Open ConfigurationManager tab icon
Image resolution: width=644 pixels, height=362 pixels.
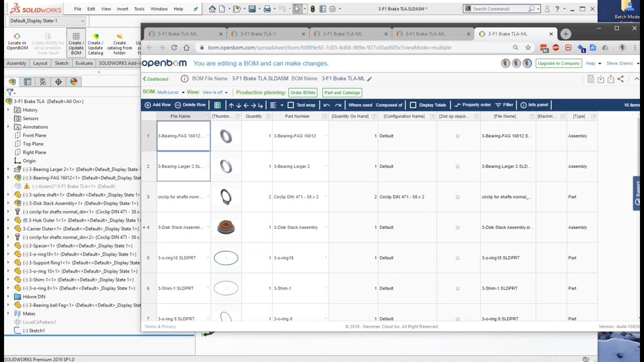pyautogui.click(x=43, y=82)
